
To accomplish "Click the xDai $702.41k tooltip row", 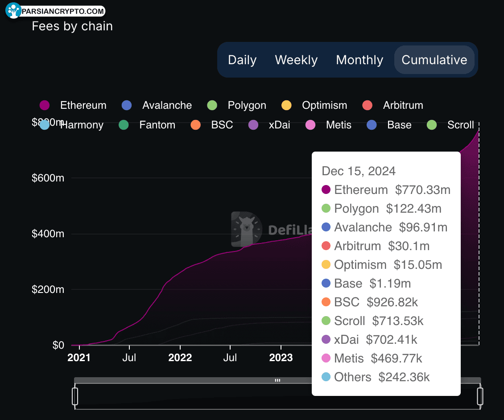I will coord(369,339).
